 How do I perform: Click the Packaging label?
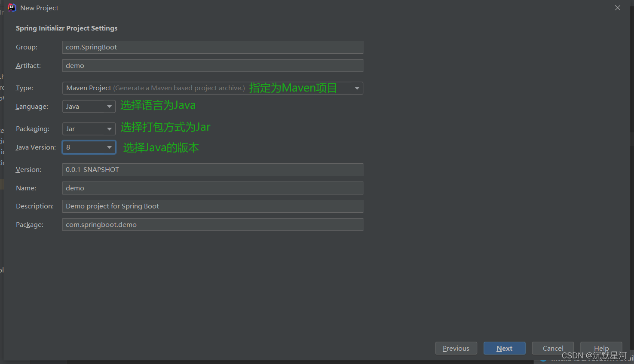tap(33, 129)
